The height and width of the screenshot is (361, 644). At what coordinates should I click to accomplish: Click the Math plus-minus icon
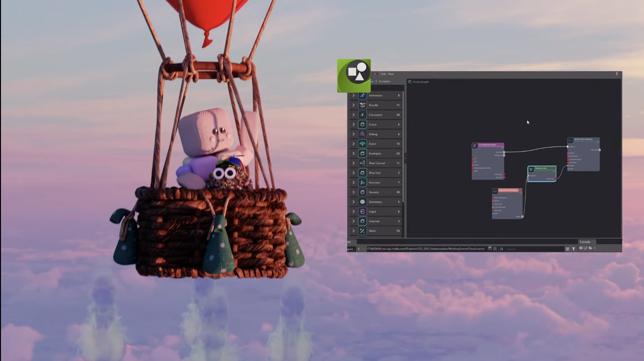[x=362, y=230]
